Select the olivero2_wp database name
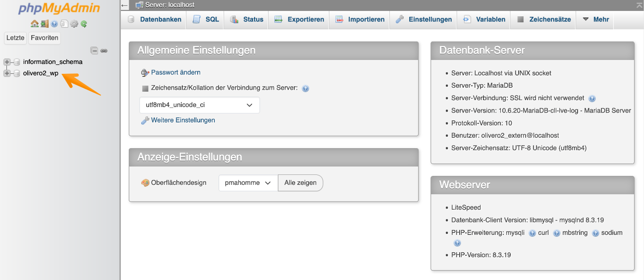644x280 pixels. pyautogui.click(x=41, y=73)
